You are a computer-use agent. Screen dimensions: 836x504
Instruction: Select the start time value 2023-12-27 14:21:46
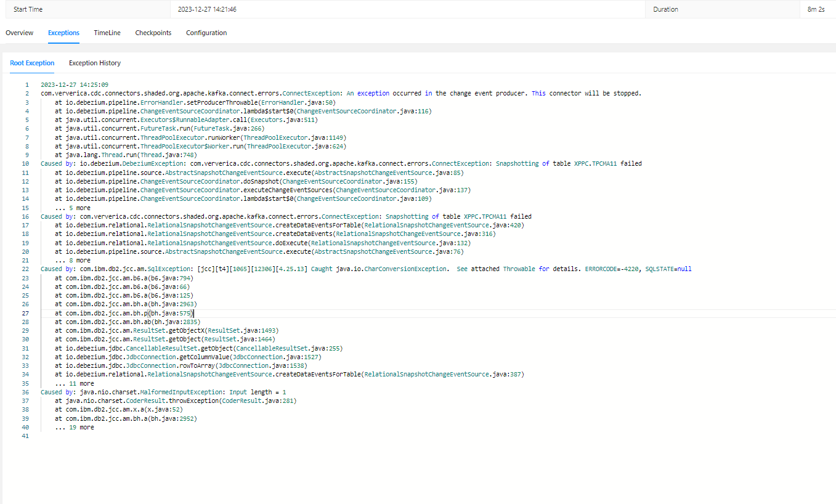click(x=207, y=9)
